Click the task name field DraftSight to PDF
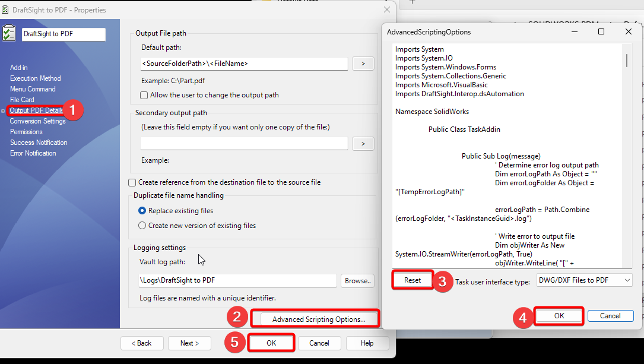 click(64, 34)
